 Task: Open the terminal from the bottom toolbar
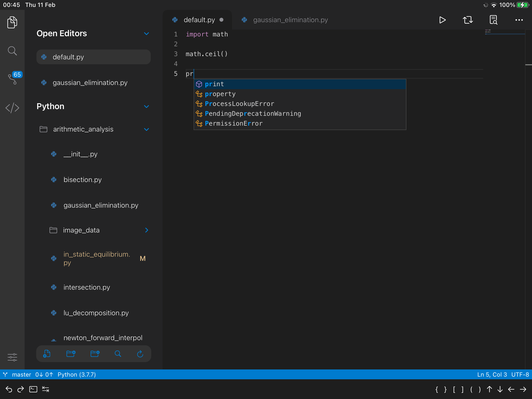click(x=33, y=389)
